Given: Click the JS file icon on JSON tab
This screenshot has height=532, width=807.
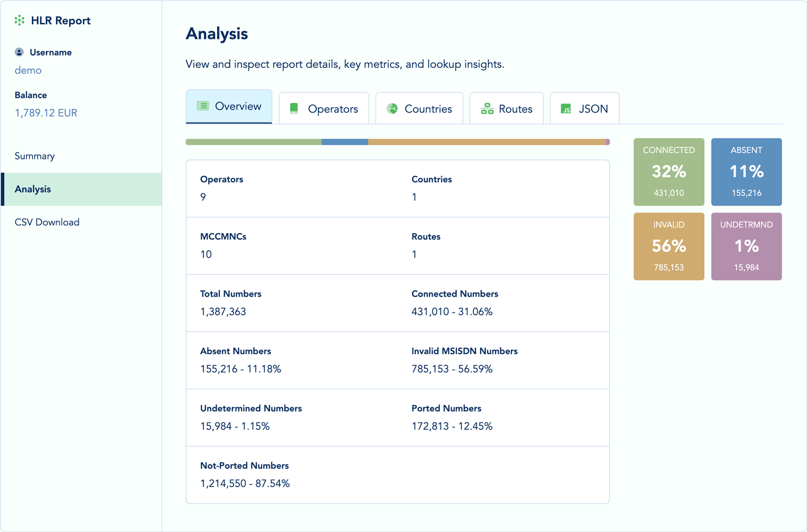Looking at the screenshot, I should pos(566,109).
